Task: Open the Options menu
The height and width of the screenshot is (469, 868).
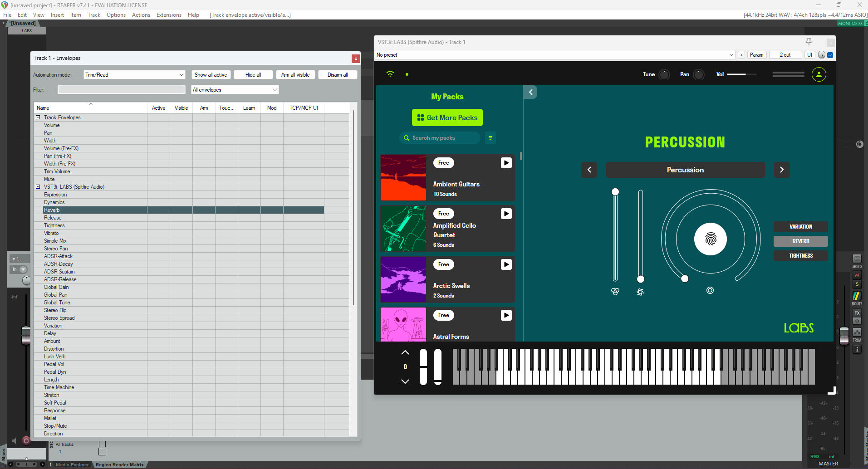Action: point(116,15)
